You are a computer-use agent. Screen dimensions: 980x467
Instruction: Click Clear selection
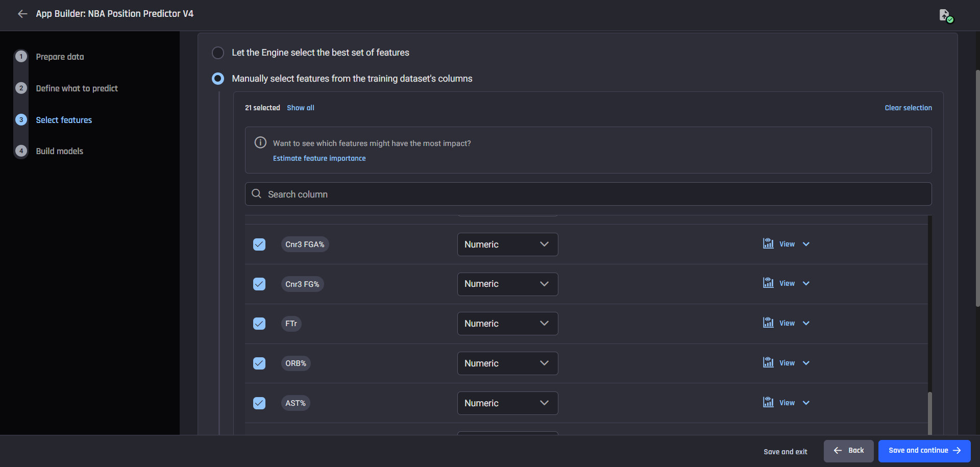908,108
